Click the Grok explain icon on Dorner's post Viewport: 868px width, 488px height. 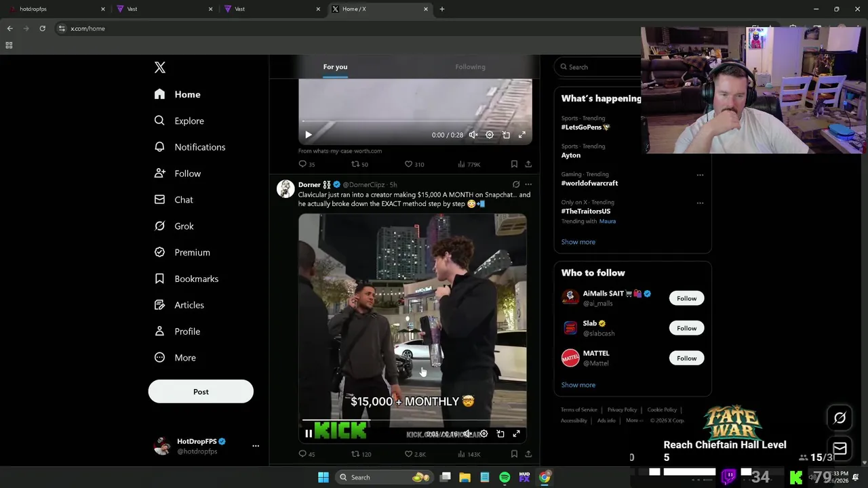516,184
